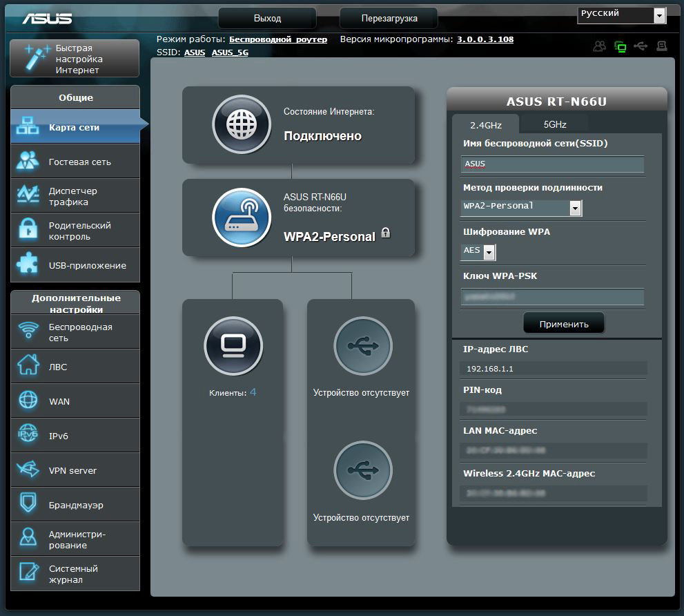The image size is (684, 616).
Task: Click the Диспетчер трафика menu label
Action: (73, 196)
